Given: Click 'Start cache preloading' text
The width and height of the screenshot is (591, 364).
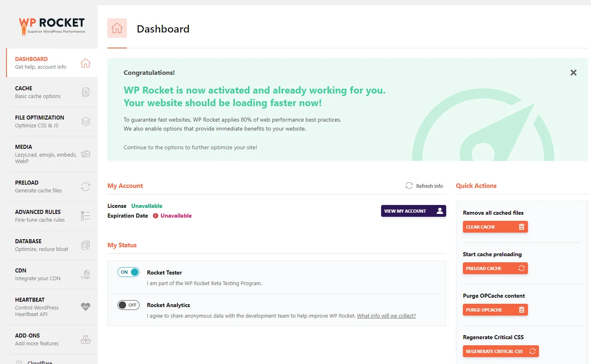Looking at the screenshot, I should pyautogui.click(x=492, y=254).
